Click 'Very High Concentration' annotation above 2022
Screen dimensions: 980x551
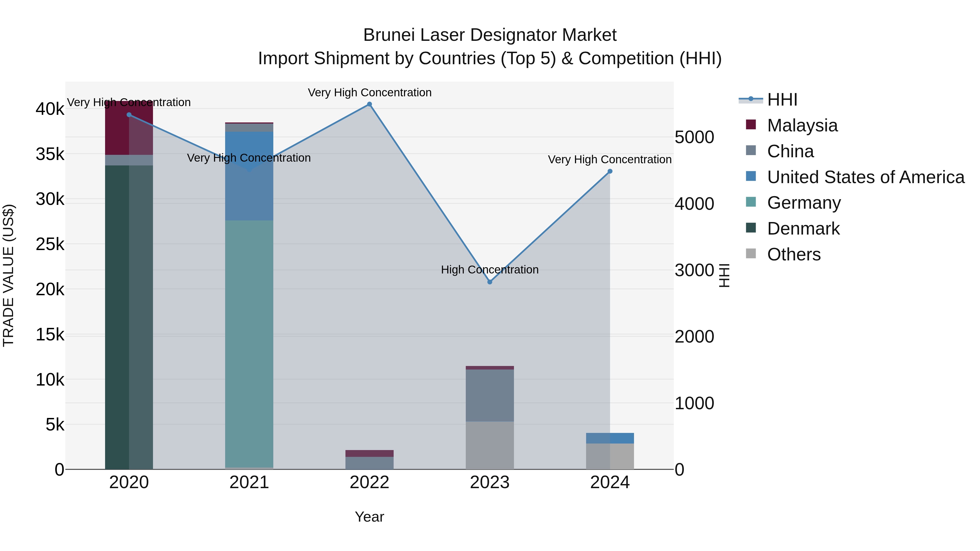(x=369, y=93)
